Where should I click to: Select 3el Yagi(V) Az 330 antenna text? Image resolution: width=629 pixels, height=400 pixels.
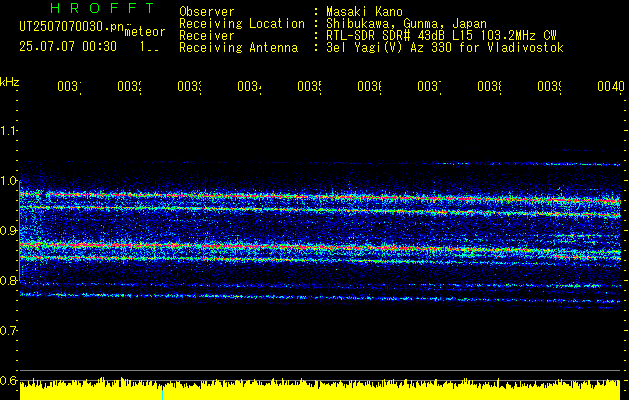pyautogui.click(x=445, y=48)
